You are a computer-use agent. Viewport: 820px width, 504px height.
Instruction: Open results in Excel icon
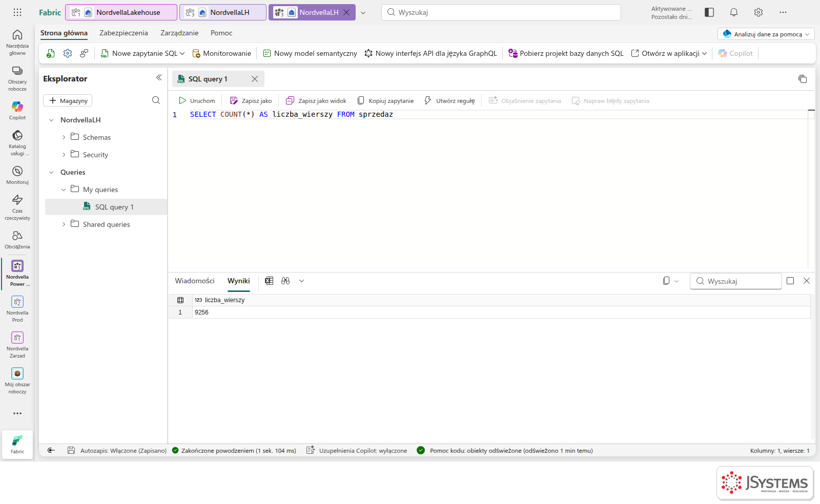click(269, 281)
